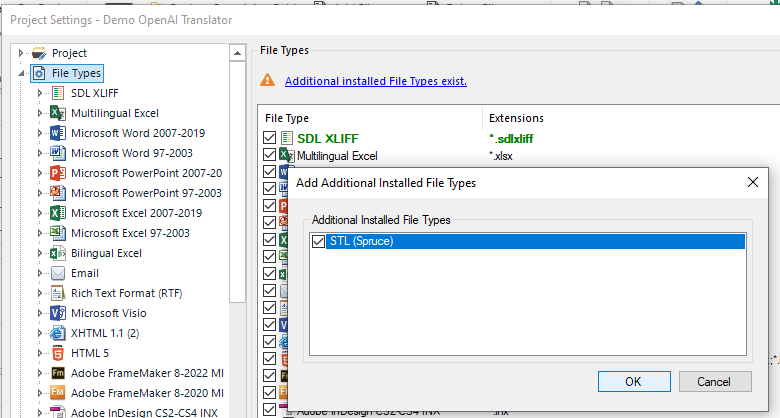This screenshot has width=780, height=418.
Task: Expand the Multilingual Excel tree node
Action: (40, 113)
